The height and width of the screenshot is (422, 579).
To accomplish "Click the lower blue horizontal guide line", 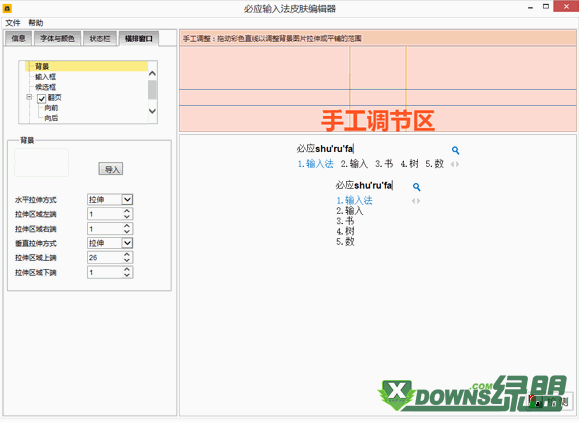I will coord(377,106).
